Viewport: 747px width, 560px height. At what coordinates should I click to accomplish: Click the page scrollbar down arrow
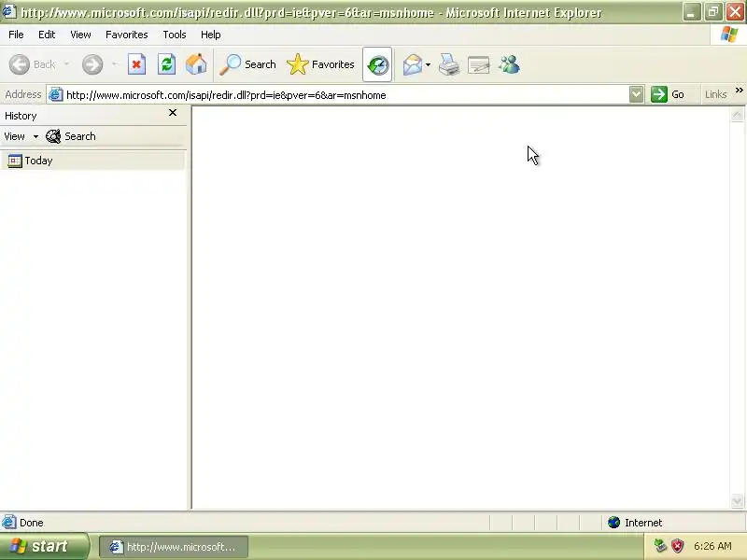pos(737,500)
